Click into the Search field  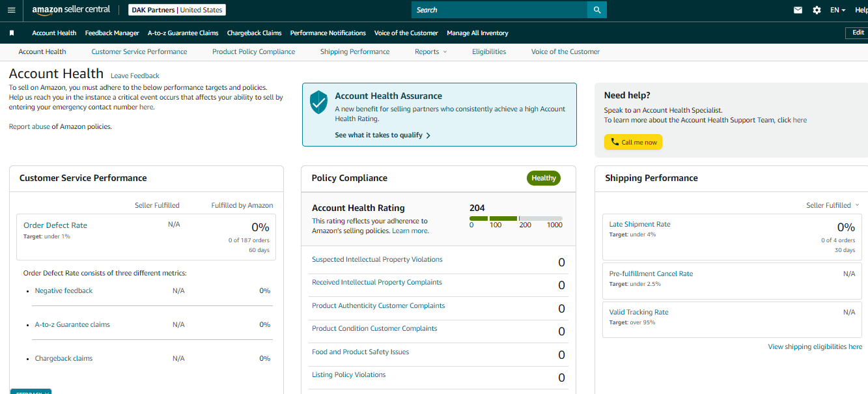499,10
